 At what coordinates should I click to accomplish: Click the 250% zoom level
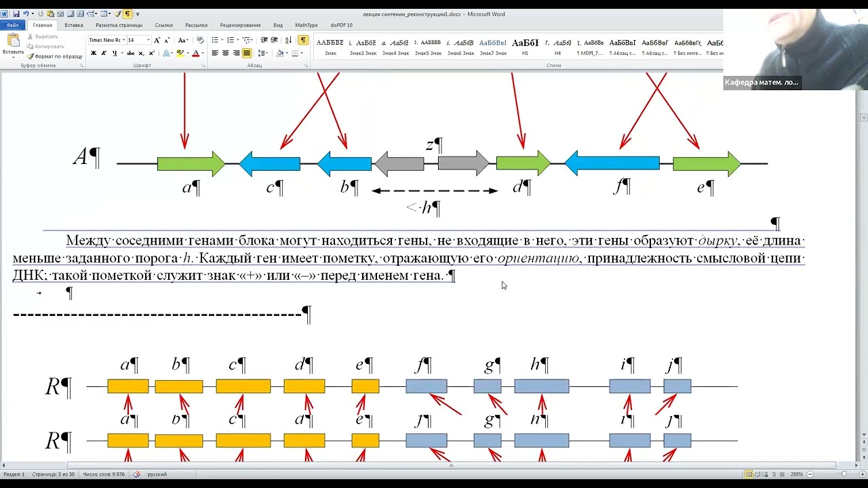click(796, 474)
